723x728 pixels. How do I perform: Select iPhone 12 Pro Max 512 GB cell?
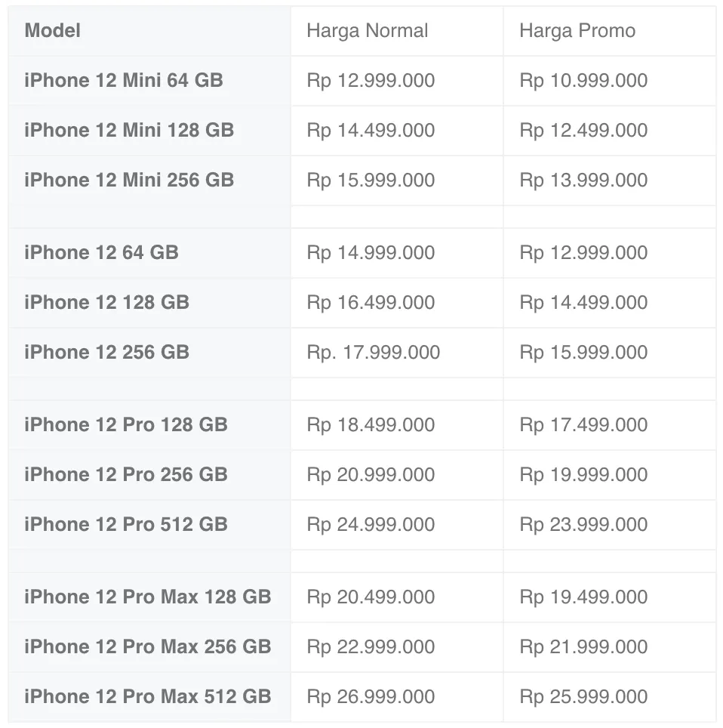pyautogui.click(x=147, y=697)
